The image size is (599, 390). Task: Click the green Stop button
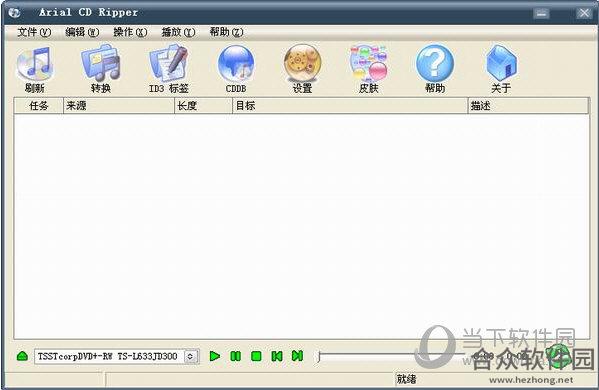click(x=256, y=356)
